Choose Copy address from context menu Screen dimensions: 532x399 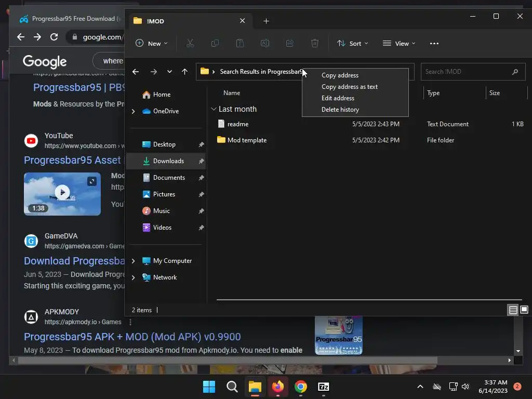[x=340, y=75]
